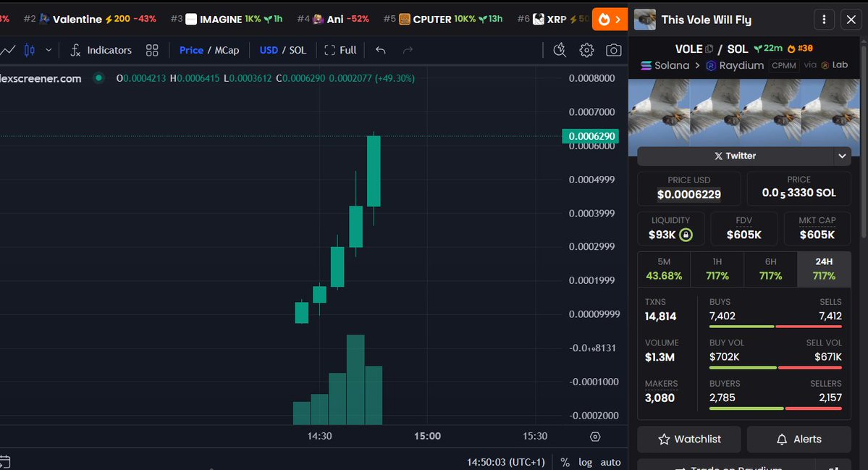Toggle Full screen chart view

tap(340, 51)
